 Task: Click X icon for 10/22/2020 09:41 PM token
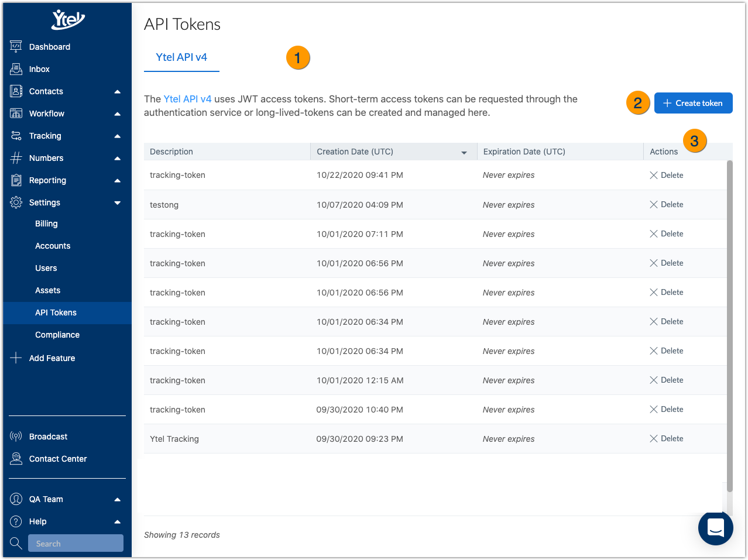(654, 176)
